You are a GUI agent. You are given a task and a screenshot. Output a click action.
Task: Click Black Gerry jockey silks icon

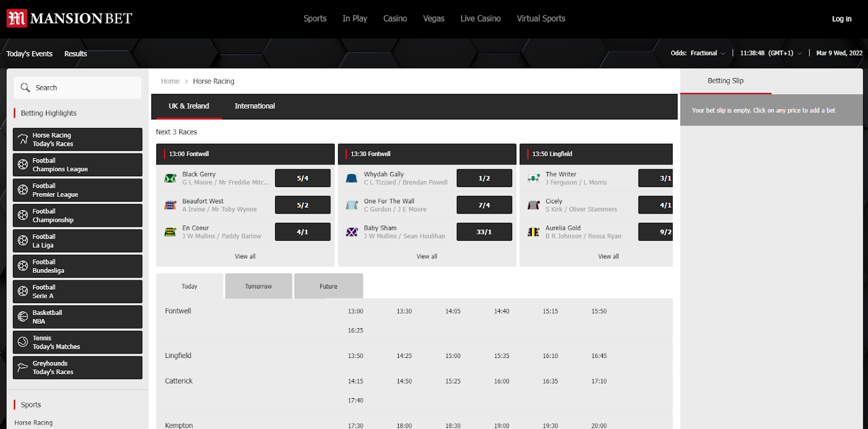(170, 178)
